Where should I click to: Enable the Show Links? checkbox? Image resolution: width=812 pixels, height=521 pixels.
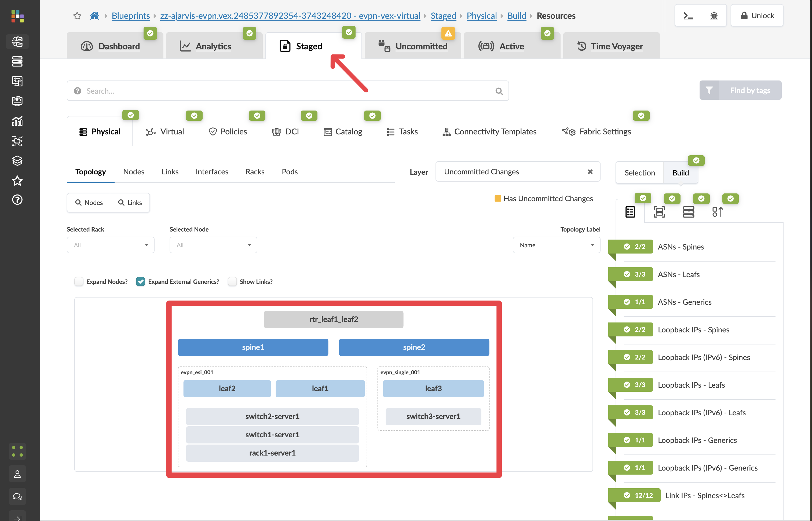[232, 281]
